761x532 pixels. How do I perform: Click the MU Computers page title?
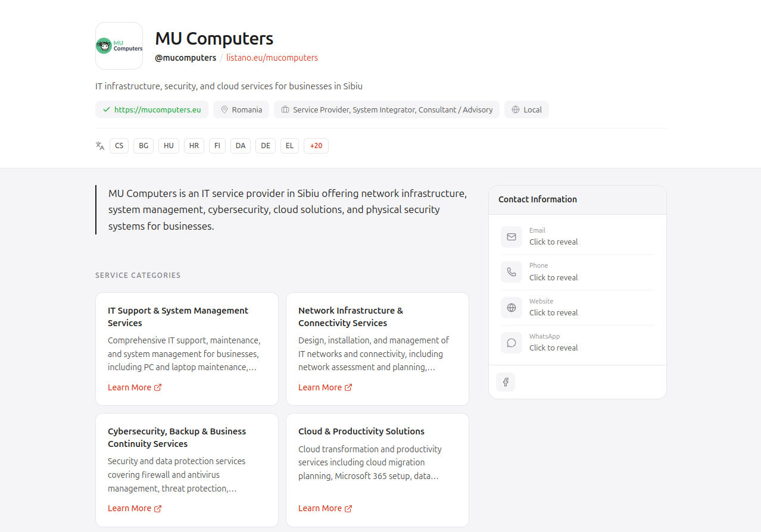click(x=214, y=39)
